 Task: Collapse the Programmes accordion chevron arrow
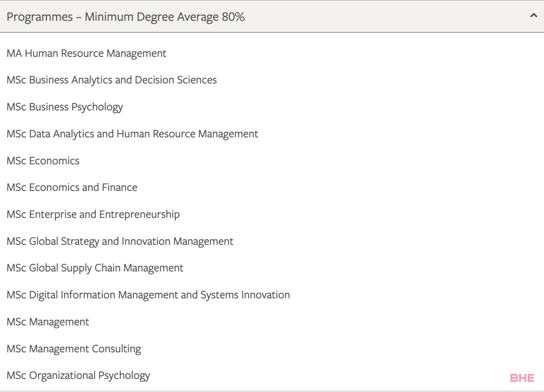click(x=533, y=16)
